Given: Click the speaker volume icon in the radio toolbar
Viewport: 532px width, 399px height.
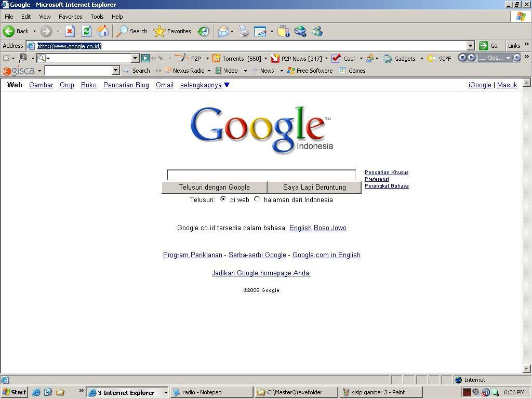Looking at the screenshot, I should pyautogui.click(x=517, y=58).
